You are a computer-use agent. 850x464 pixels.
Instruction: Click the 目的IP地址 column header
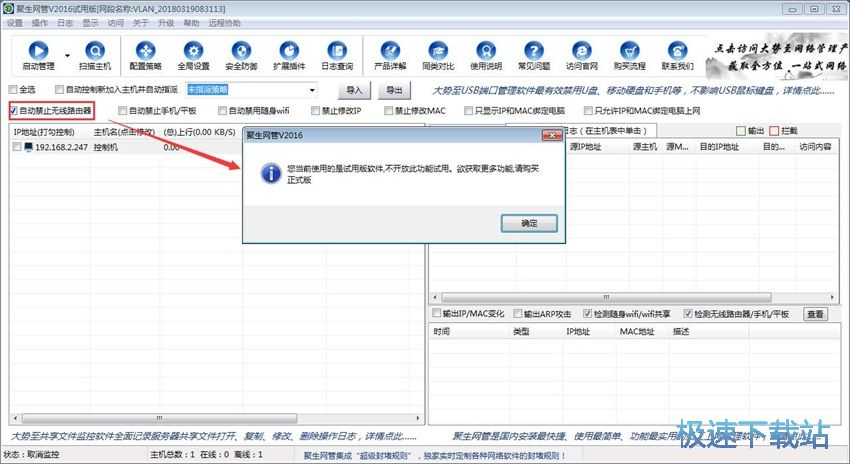pyautogui.click(x=727, y=146)
